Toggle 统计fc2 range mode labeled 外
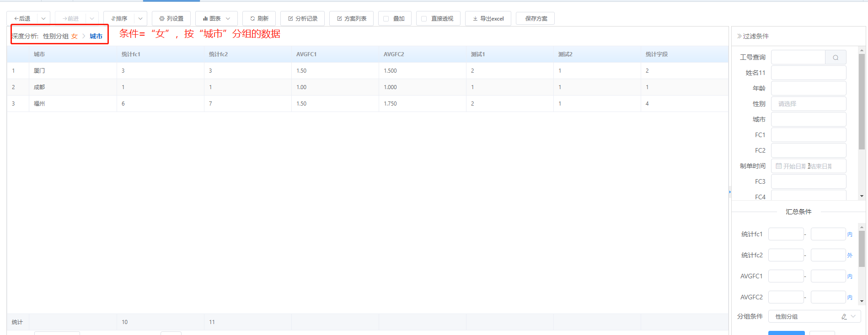 pyautogui.click(x=850, y=255)
